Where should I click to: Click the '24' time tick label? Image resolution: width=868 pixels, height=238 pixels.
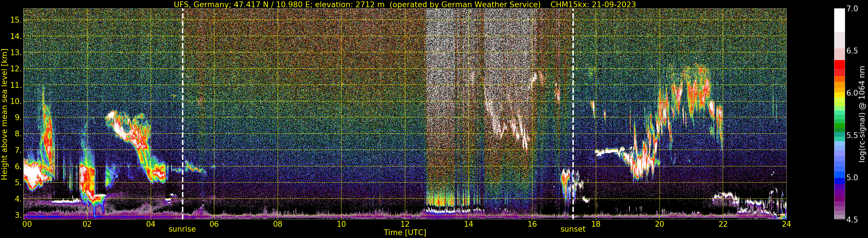click(x=786, y=224)
